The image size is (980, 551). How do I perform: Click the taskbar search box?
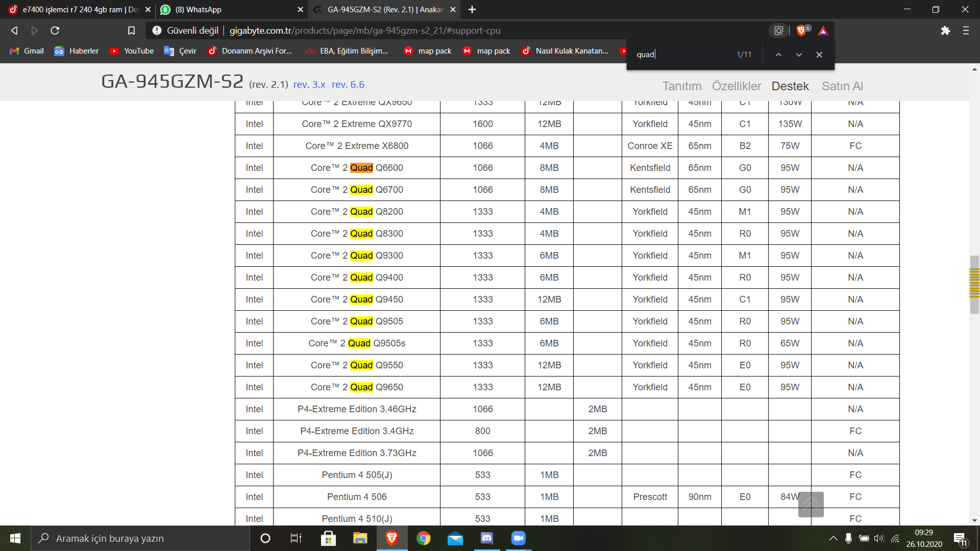pyautogui.click(x=140, y=538)
